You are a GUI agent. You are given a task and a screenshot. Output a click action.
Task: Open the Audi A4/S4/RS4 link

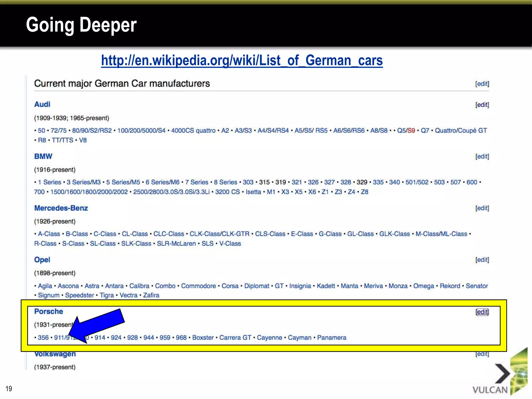273,130
